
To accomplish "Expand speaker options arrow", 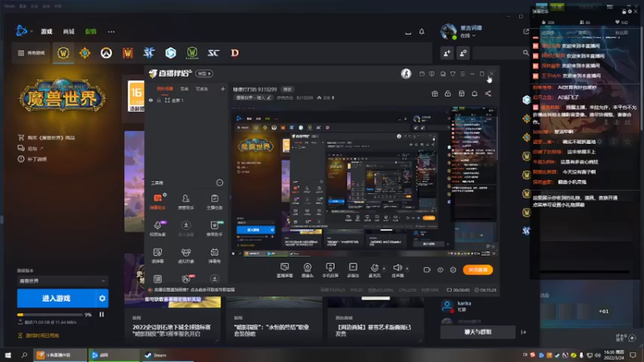I will tap(407, 269).
